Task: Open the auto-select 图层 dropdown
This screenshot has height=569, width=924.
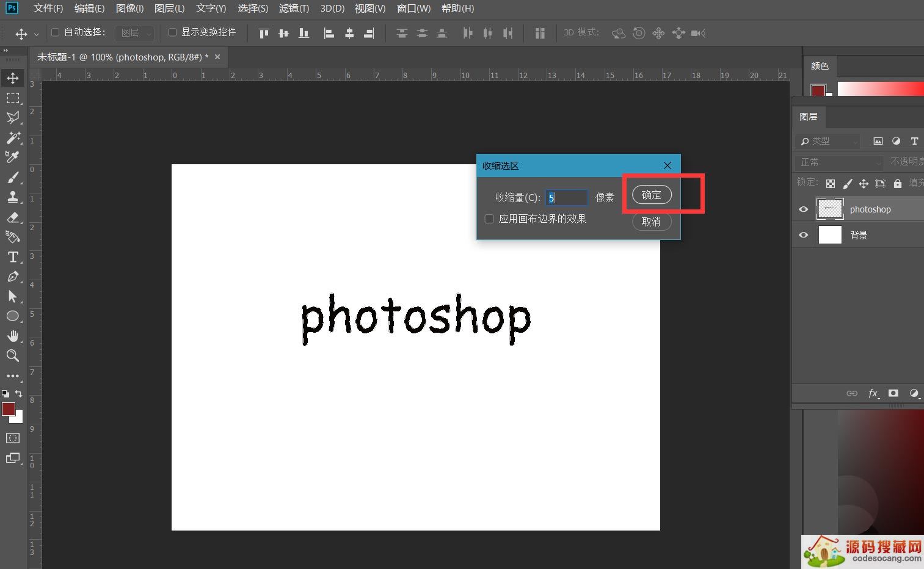Action: tap(134, 33)
